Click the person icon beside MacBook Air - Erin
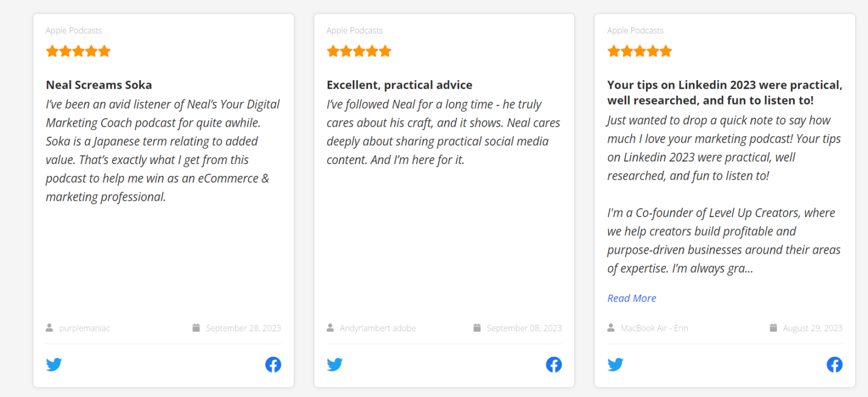The height and width of the screenshot is (397, 868). [611, 327]
